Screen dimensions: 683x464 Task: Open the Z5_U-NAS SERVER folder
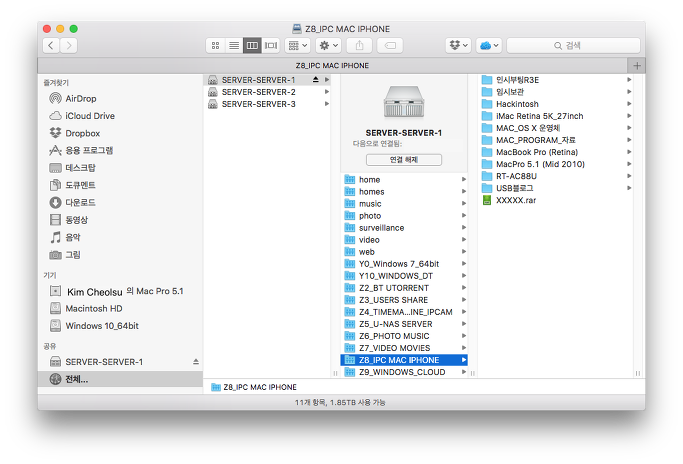click(x=404, y=324)
